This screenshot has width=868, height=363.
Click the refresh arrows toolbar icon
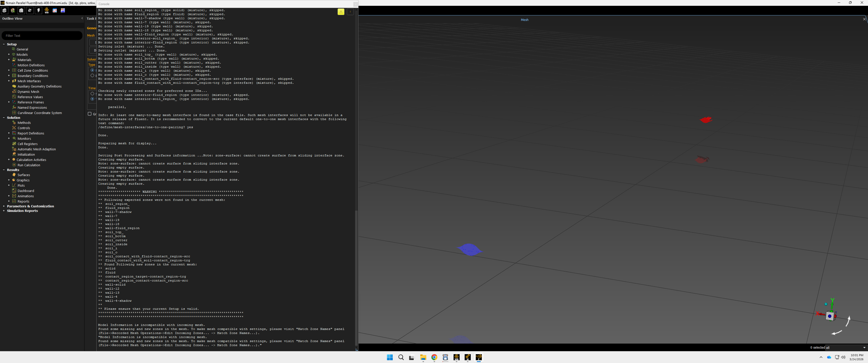pyautogui.click(x=30, y=10)
